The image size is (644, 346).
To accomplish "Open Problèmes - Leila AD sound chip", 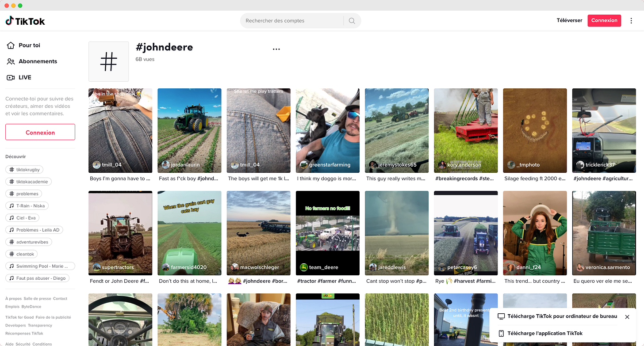I will (x=34, y=230).
